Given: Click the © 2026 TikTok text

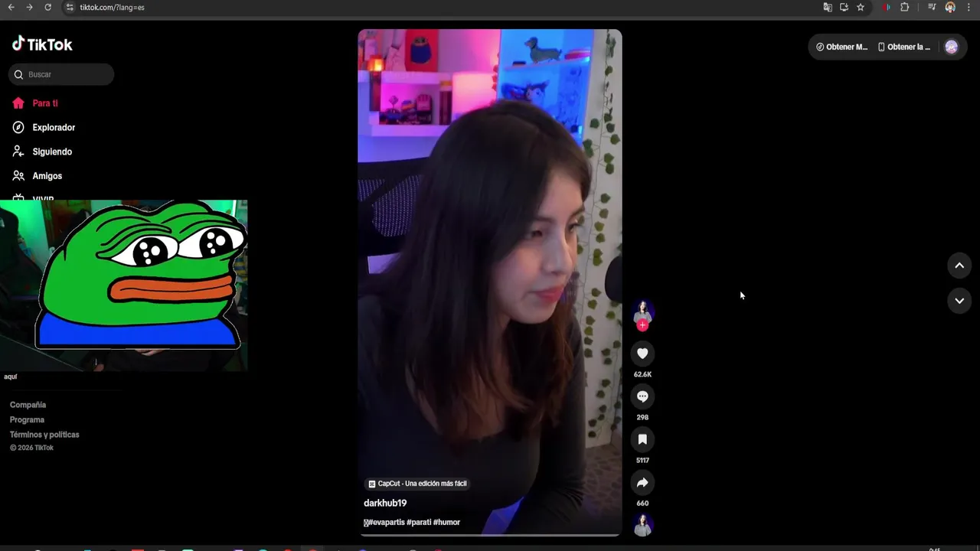Looking at the screenshot, I should 31,448.
